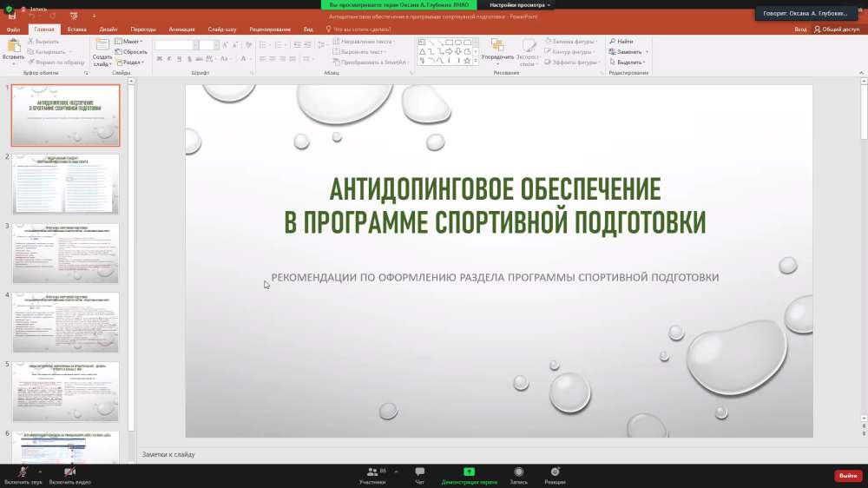Image resolution: width=868 pixels, height=488 pixels.
Task: Expand the shapes gallery More arrow
Action: tap(476, 61)
